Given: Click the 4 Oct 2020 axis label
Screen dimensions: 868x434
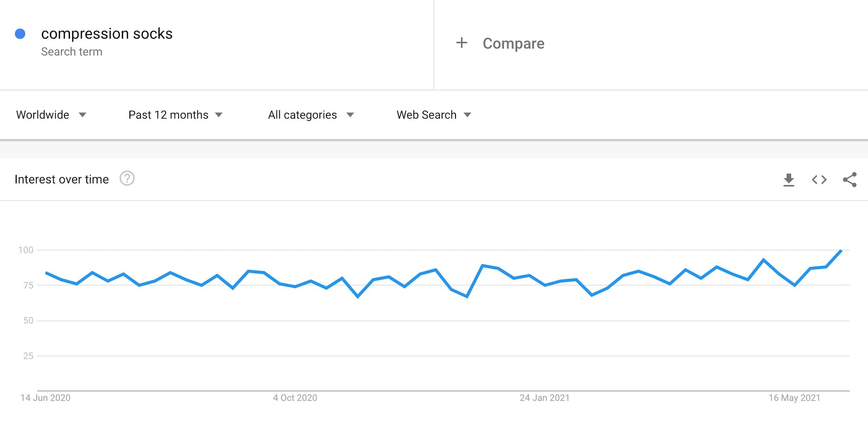Looking at the screenshot, I should [295, 398].
